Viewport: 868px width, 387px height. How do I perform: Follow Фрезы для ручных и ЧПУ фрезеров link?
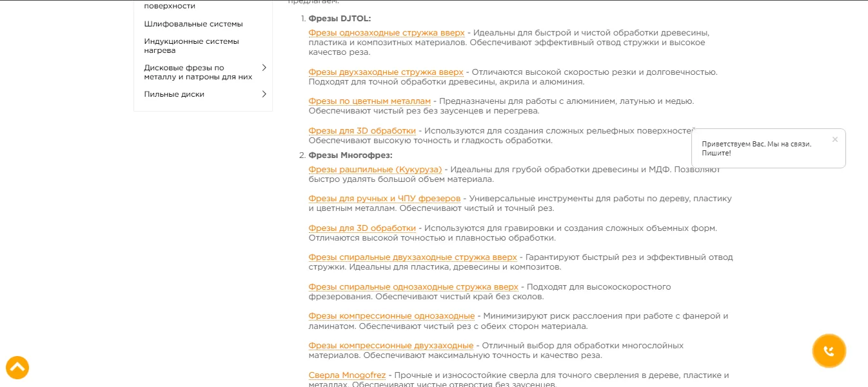(384, 199)
